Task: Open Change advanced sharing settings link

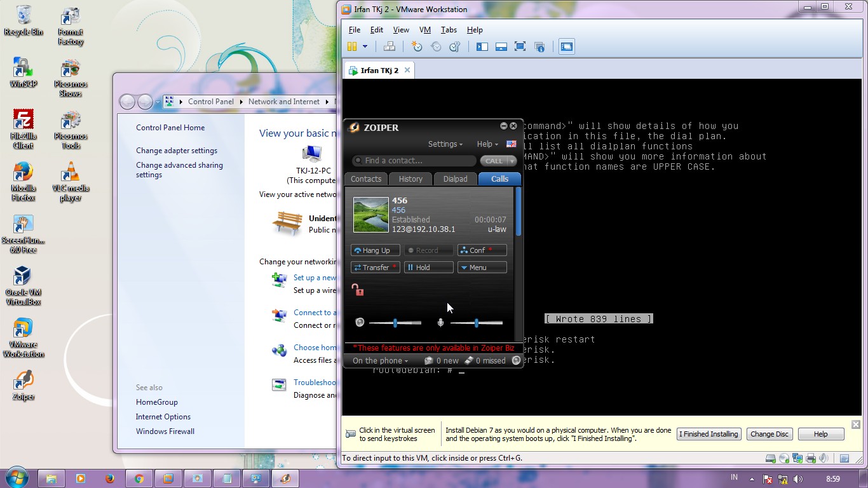Action: pos(179,170)
